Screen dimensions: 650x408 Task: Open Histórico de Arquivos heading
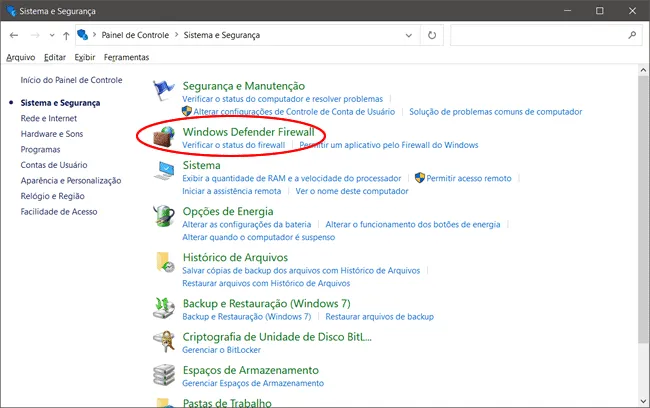tap(235, 257)
